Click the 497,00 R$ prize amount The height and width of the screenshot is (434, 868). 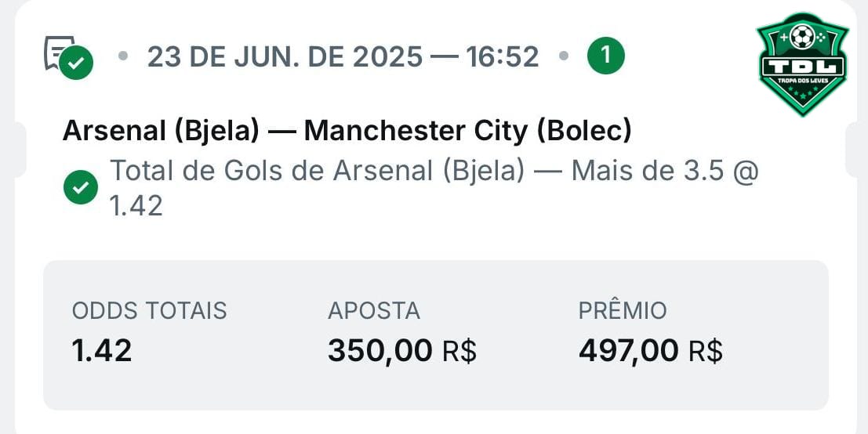pyautogui.click(x=651, y=350)
